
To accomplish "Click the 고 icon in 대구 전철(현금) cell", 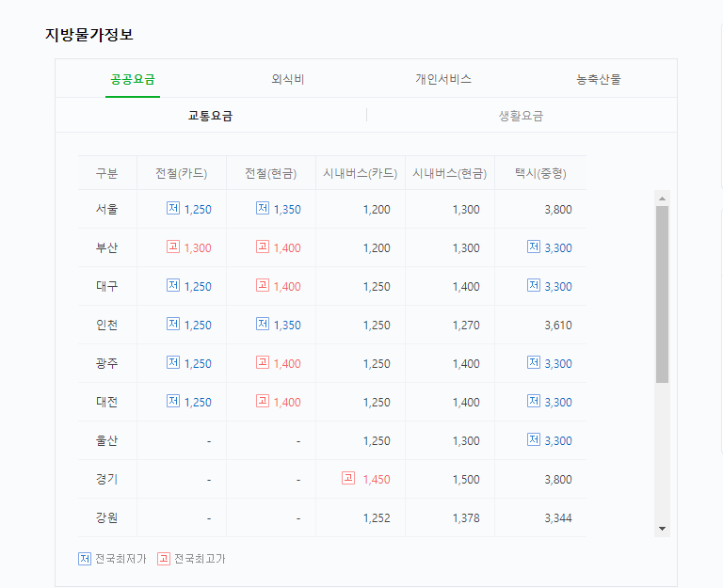I will pos(263,286).
